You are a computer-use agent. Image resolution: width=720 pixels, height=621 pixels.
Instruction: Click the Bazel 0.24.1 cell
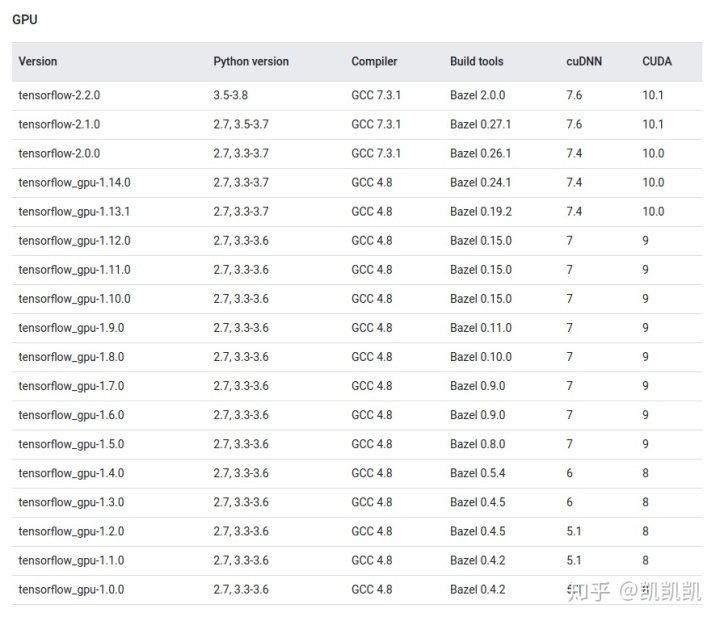480,183
